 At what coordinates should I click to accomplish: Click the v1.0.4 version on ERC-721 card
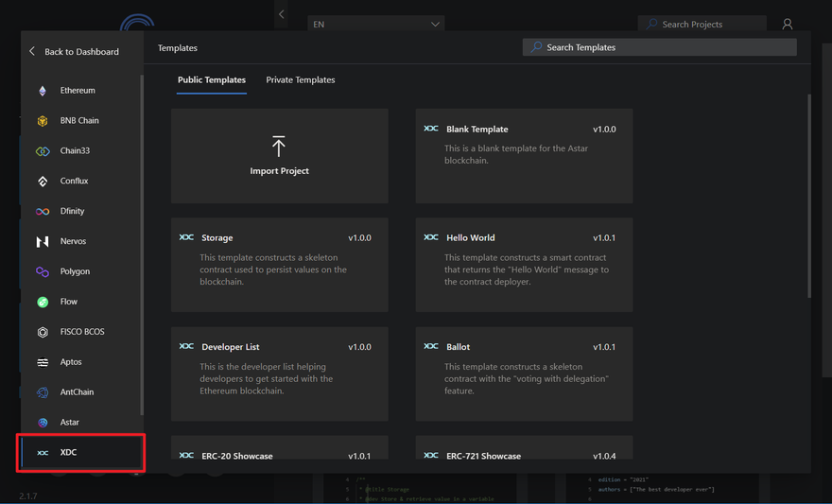click(604, 456)
